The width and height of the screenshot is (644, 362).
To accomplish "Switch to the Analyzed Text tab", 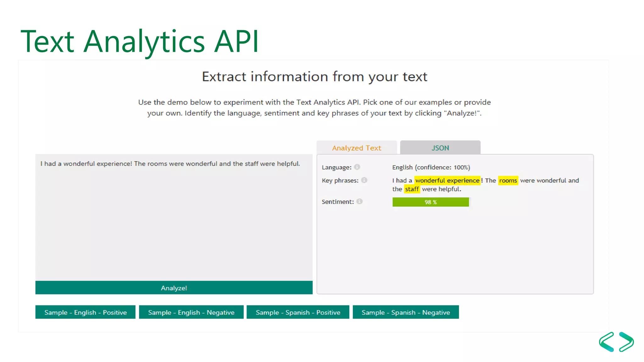I will [x=357, y=148].
